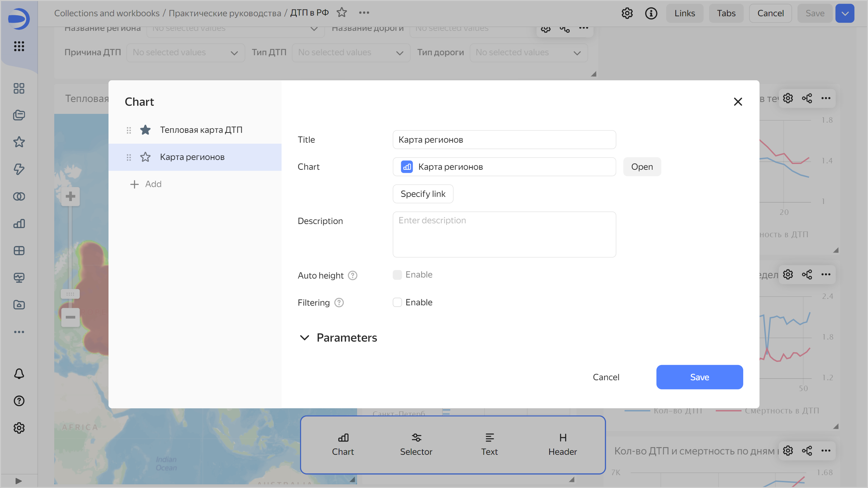Click the Filtering help tooltip icon
Image resolution: width=868 pixels, height=488 pixels.
pyautogui.click(x=339, y=303)
